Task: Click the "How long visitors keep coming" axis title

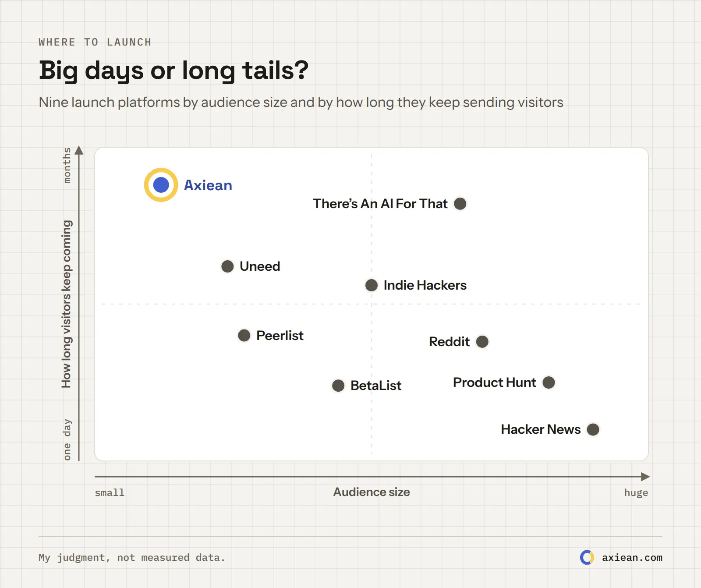Action: [66, 304]
